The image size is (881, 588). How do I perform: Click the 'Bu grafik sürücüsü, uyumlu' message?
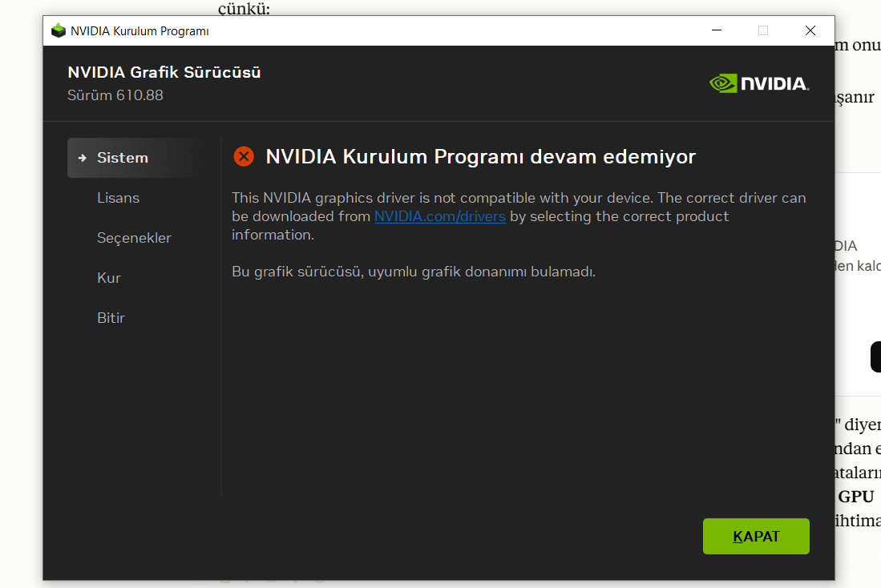414,272
